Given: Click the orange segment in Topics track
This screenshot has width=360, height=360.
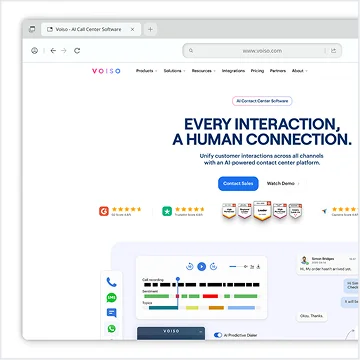Looking at the screenshot, I should click(216, 308).
